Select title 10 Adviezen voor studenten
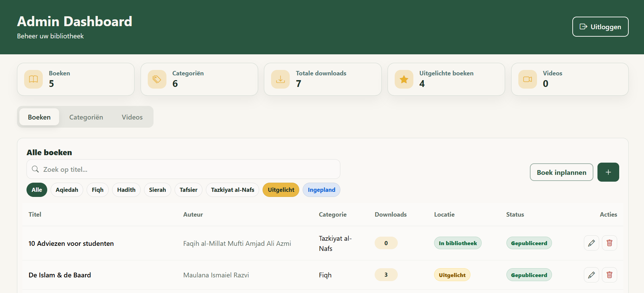The image size is (644, 293). (x=71, y=243)
